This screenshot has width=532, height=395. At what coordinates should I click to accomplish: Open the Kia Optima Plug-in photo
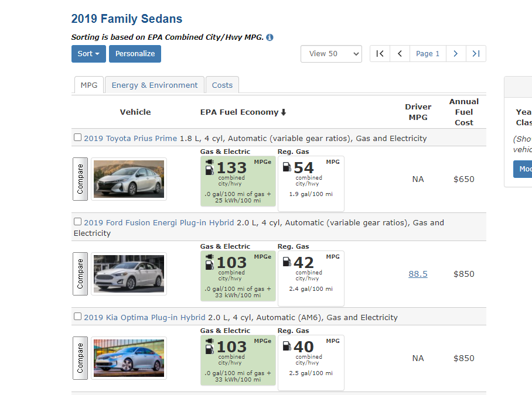pos(129,358)
